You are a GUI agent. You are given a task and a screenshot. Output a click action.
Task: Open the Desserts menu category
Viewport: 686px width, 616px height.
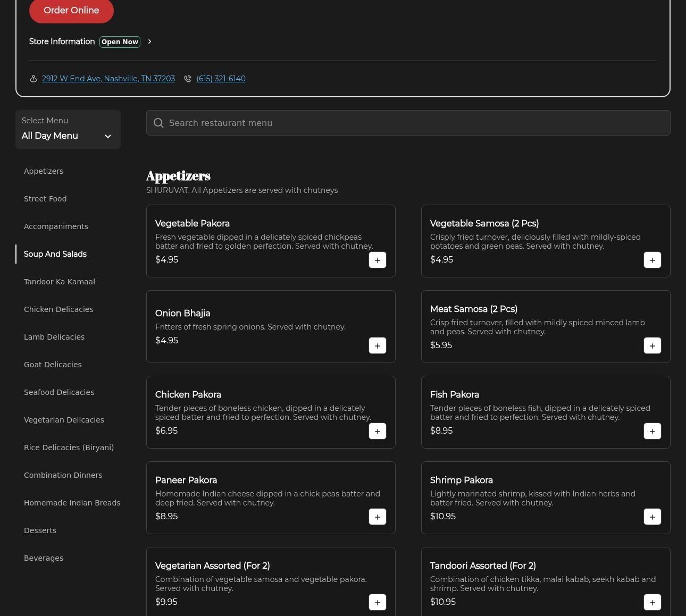pyautogui.click(x=40, y=530)
